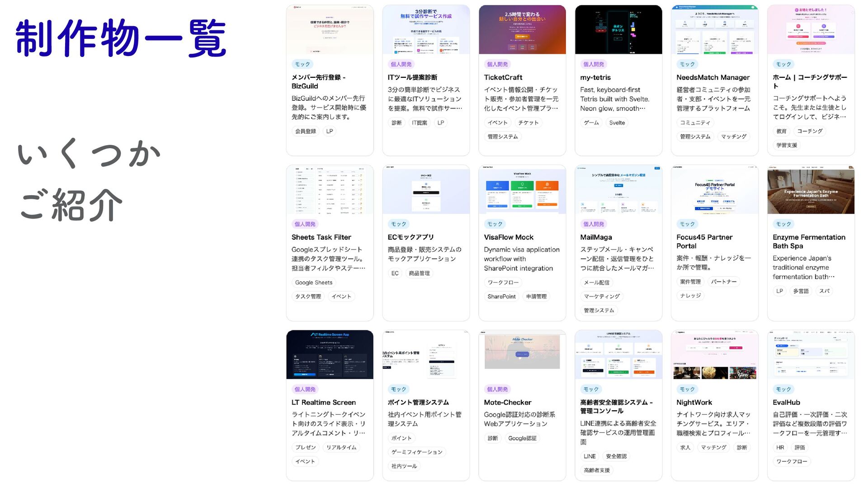Open the Mote-Checker screenshot thumbnail
Viewport: 868px width, 488px height.
coord(522,355)
